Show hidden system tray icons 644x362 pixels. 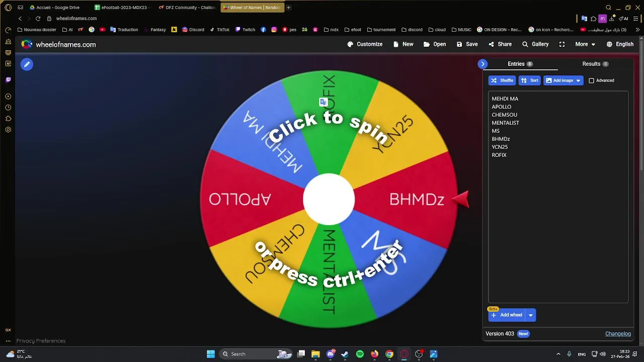[x=558, y=354]
